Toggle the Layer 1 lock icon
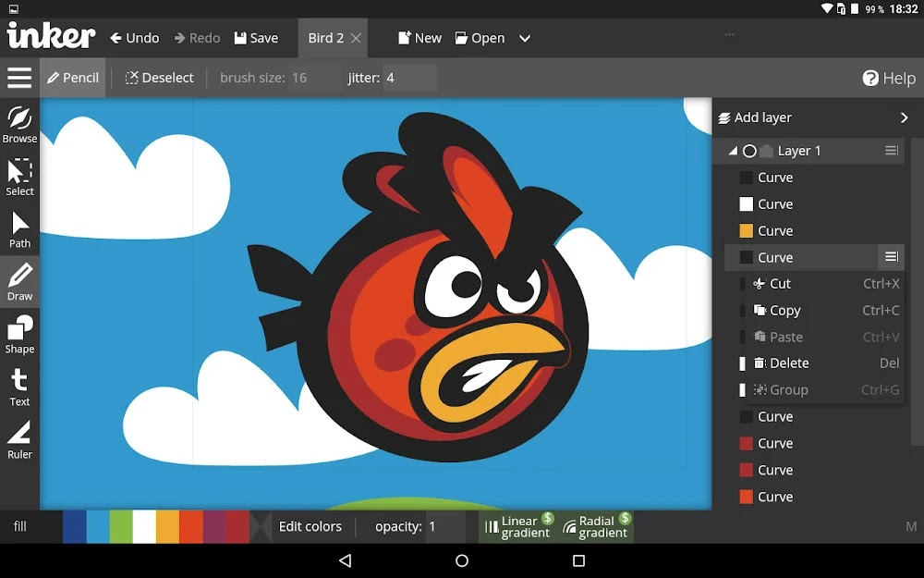 coord(766,151)
